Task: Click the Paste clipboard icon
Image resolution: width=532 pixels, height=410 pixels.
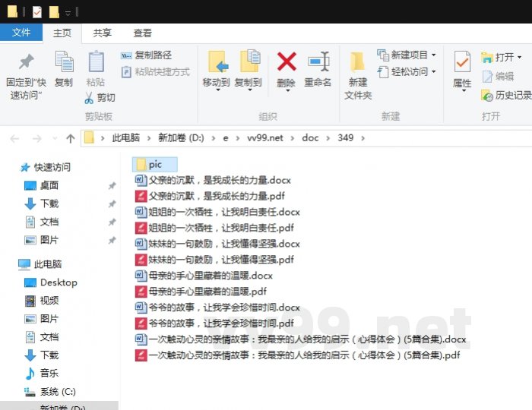Action: coord(96,61)
